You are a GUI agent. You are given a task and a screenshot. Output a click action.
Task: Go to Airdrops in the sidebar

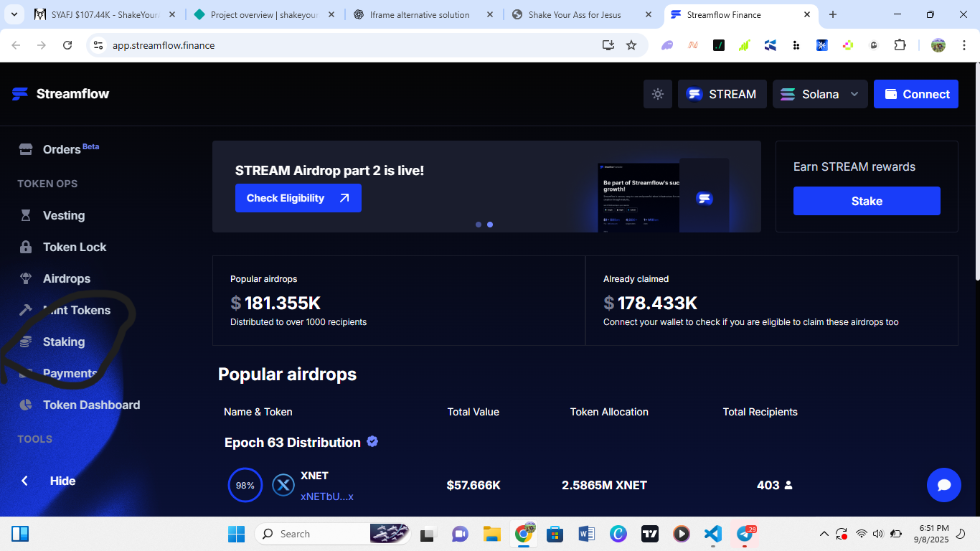66,278
